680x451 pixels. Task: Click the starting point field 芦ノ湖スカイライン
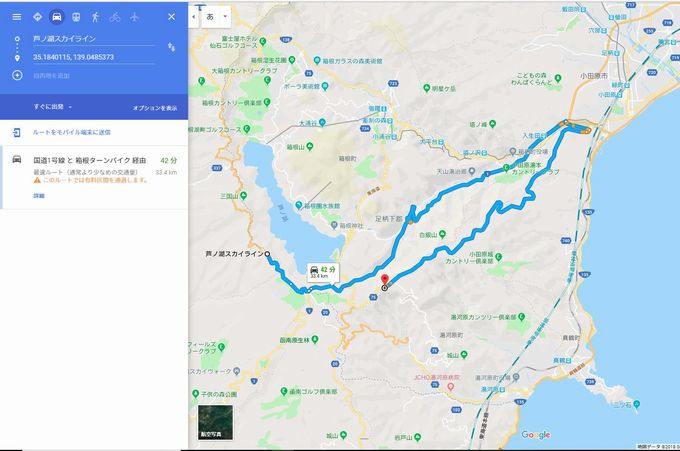pos(94,39)
